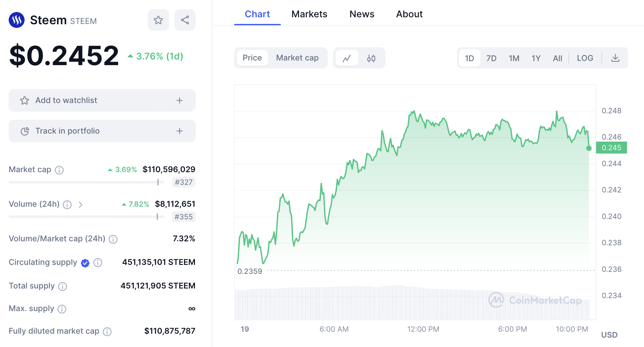Switch chart to Market cap
Image resolution: width=644 pixels, height=347 pixels.
click(297, 58)
